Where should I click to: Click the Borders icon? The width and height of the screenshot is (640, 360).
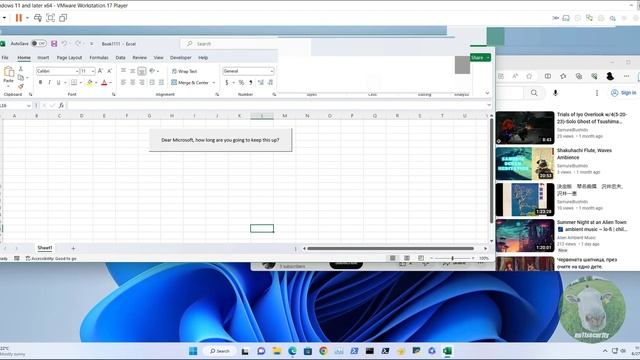[x=74, y=82]
